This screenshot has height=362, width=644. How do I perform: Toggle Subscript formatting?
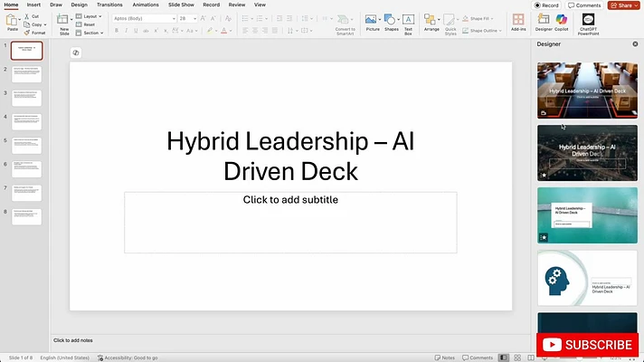[x=166, y=31]
